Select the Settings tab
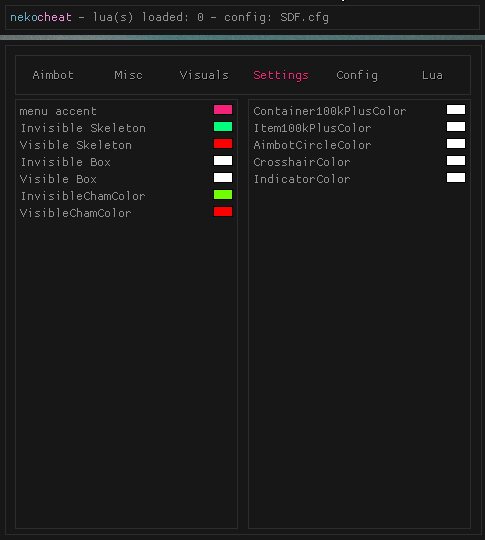The width and height of the screenshot is (485, 540). click(x=281, y=75)
